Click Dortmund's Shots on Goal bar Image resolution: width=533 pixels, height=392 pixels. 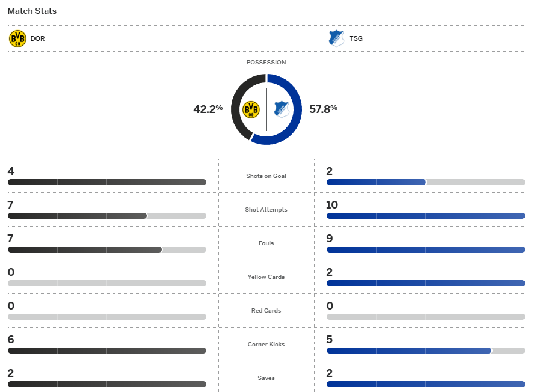point(107,182)
